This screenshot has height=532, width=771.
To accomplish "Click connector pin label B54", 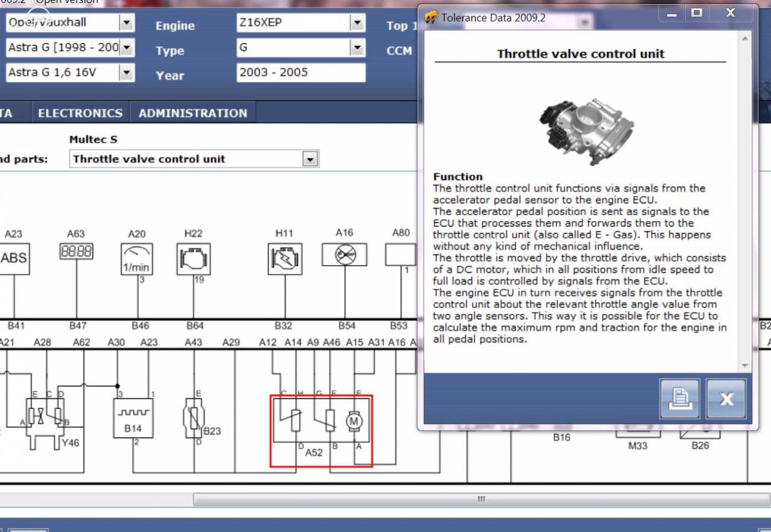I will [347, 326].
